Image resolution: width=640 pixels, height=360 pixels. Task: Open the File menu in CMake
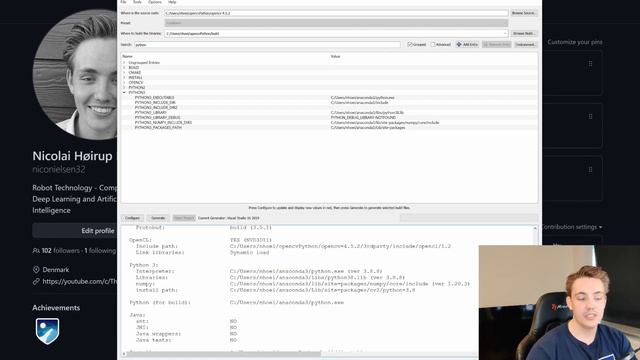pyautogui.click(x=123, y=2)
